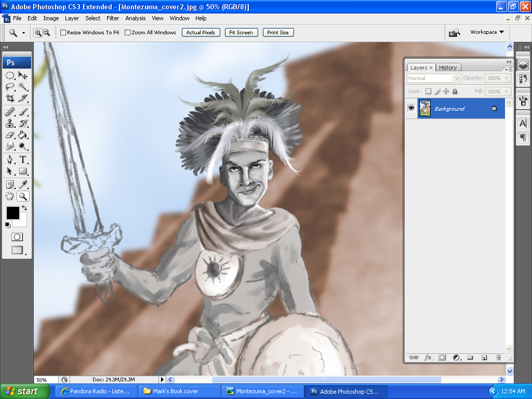Select the Hand tool
This screenshot has height=399, width=532.
coord(10,196)
